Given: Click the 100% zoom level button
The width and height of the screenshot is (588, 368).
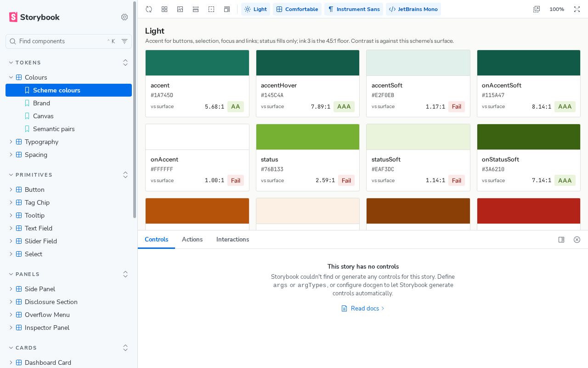Looking at the screenshot, I should [557, 9].
